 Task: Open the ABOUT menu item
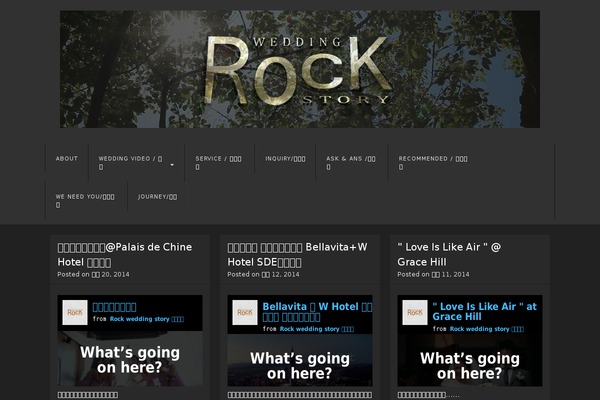coord(67,158)
